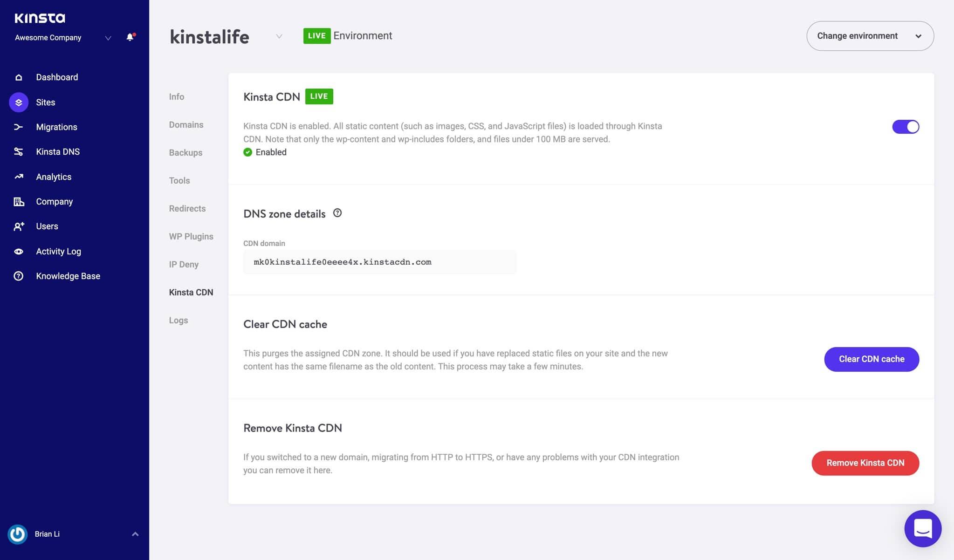This screenshot has height=560, width=954.
Task: Open the Sites layers icon
Action: click(19, 102)
